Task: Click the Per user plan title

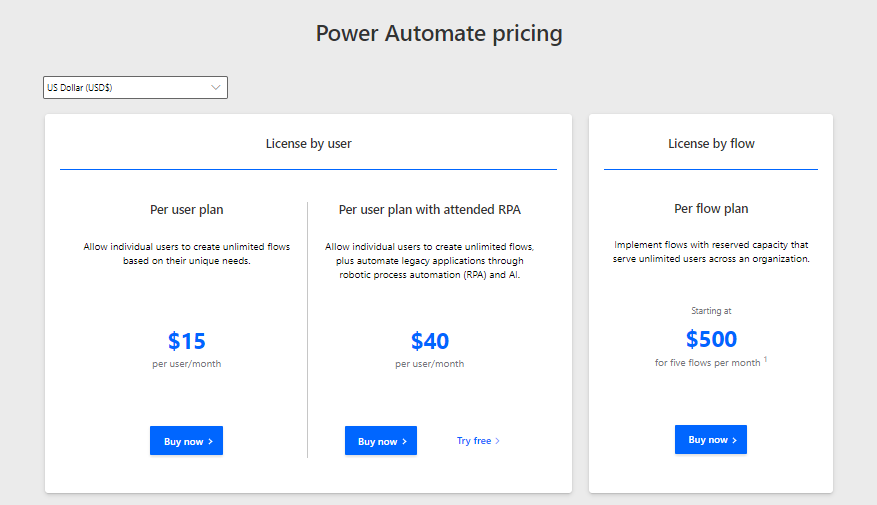Action: click(x=186, y=210)
